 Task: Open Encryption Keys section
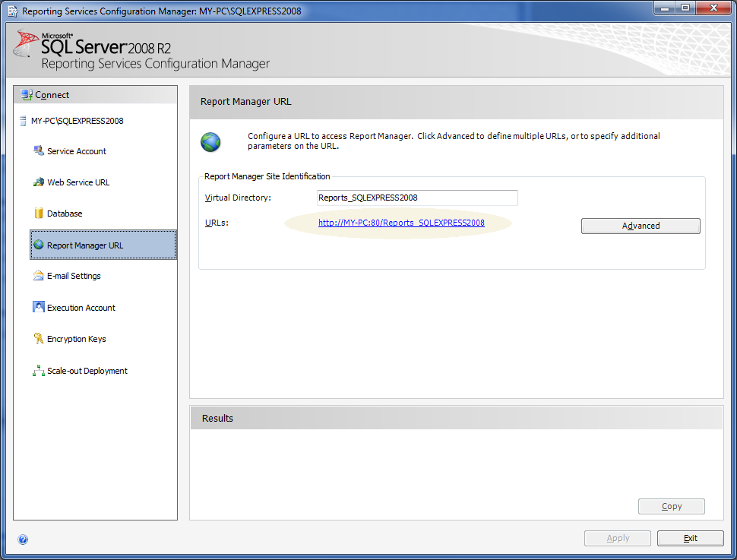76,339
